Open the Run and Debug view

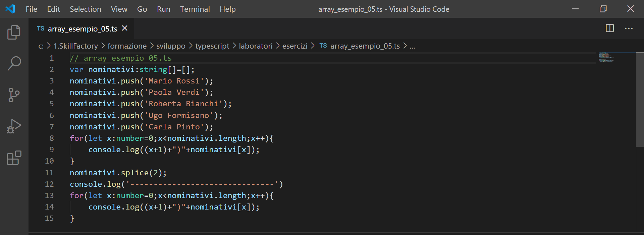pos(14,126)
